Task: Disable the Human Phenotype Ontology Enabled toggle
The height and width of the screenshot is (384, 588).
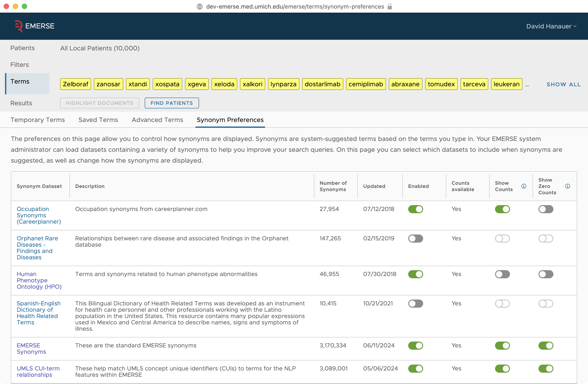Action: [415, 274]
